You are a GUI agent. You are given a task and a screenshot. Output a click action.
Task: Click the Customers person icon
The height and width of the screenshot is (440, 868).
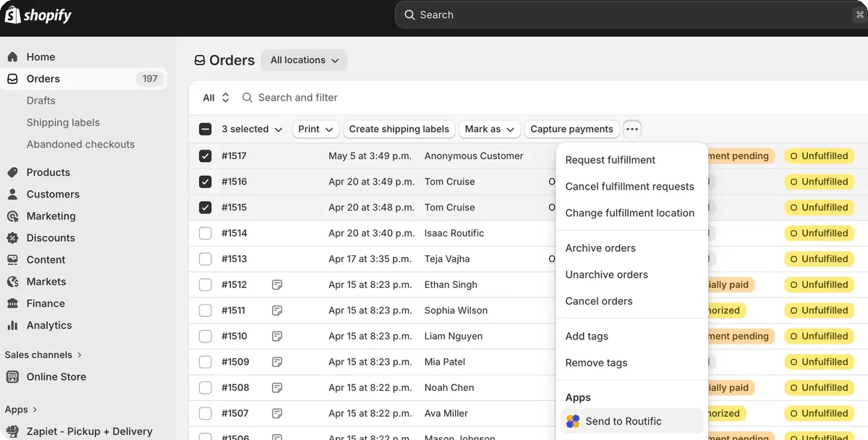(x=12, y=194)
